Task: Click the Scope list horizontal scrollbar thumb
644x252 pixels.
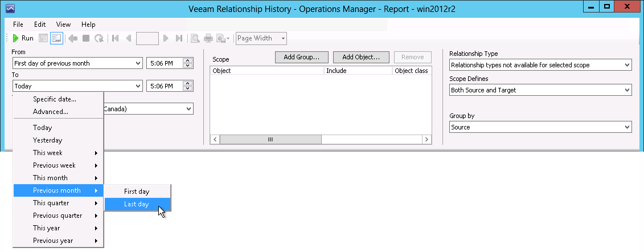Action: 270,140
